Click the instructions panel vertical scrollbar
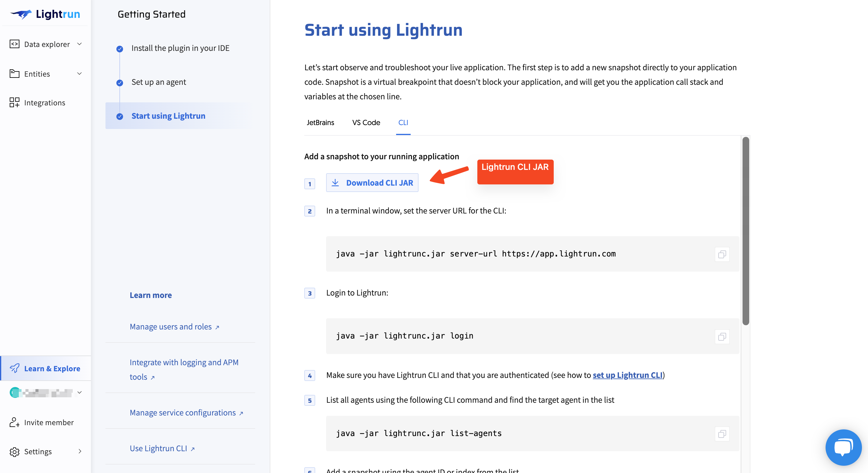 point(746,231)
